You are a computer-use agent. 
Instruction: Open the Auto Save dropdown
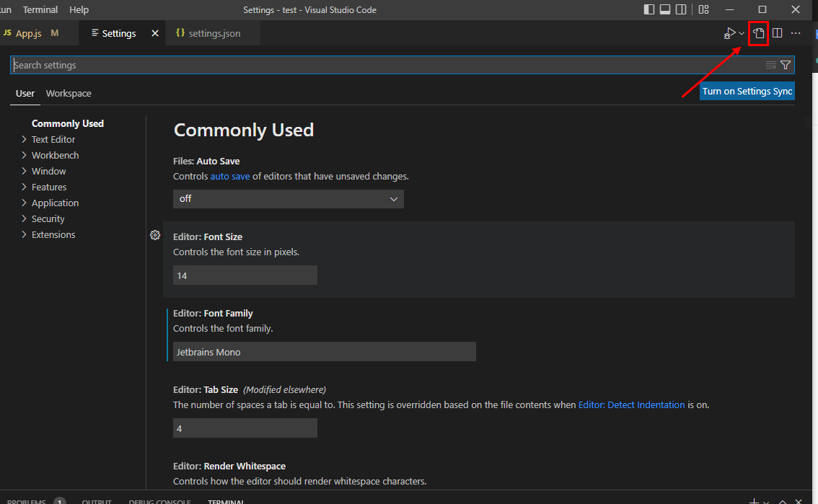pyautogui.click(x=289, y=199)
